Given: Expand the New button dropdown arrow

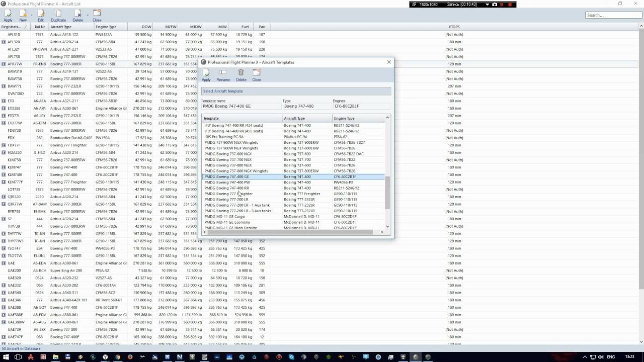Looking at the screenshot, I should 32,15.
